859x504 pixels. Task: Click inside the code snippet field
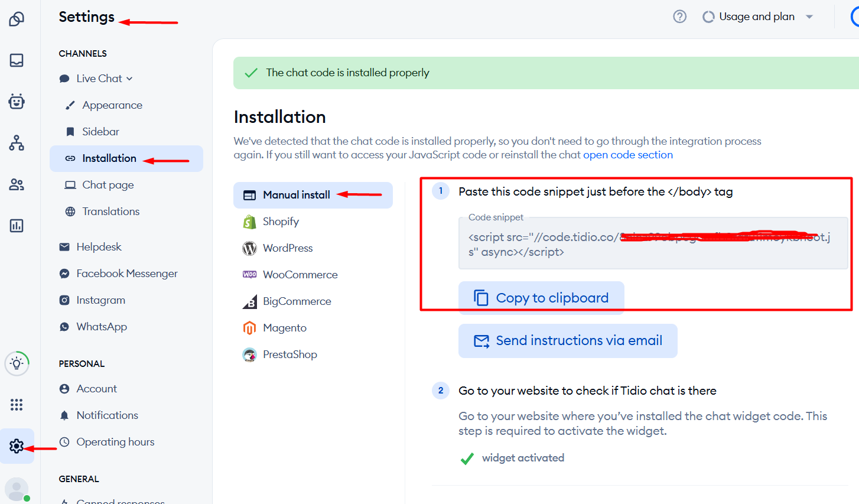652,245
